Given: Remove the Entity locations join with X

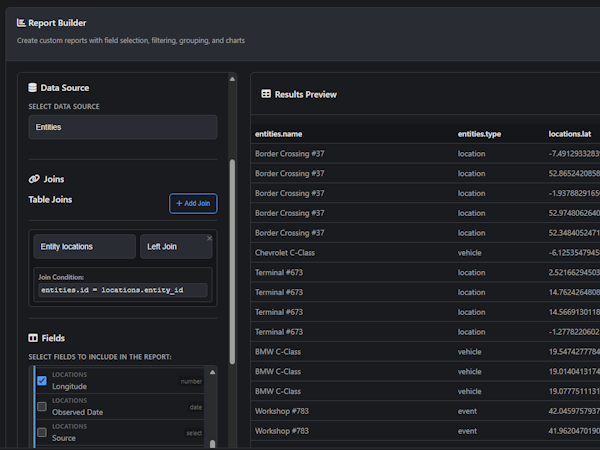Looking at the screenshot, I should point(209,238).
